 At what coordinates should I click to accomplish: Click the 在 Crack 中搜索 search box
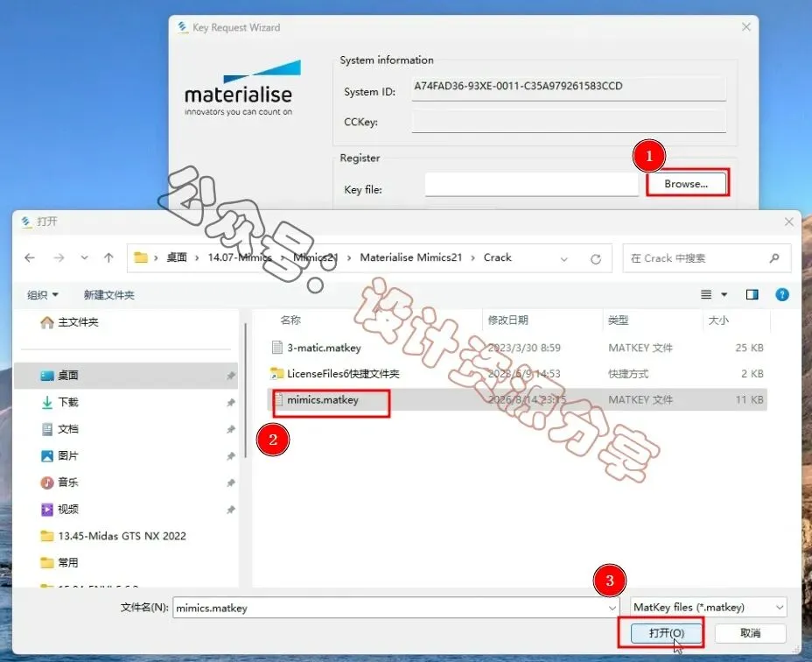click(706, 258)
